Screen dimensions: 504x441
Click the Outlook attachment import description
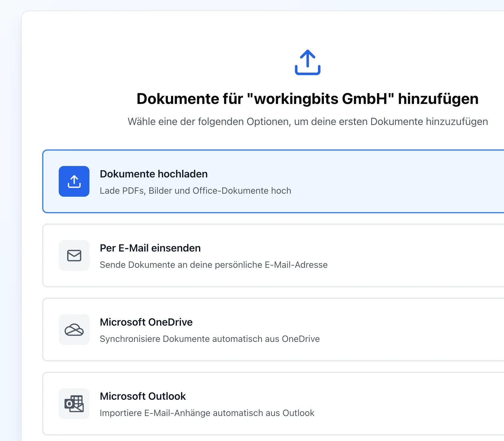[x=207, y=413]
